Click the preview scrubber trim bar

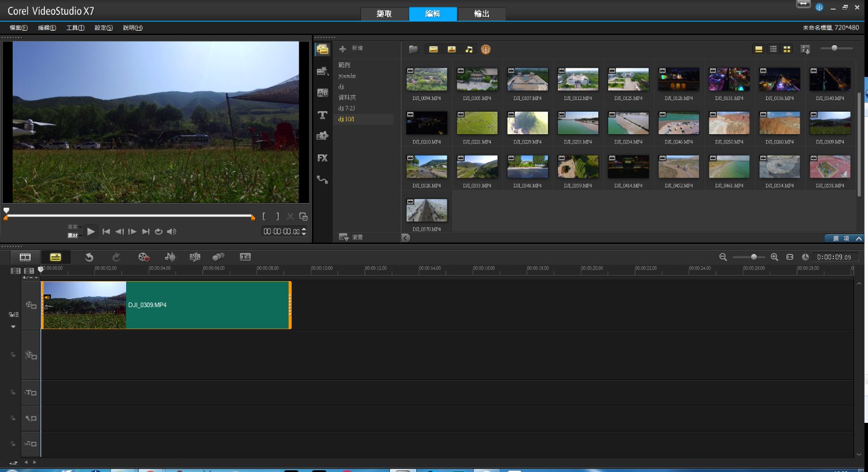pyautogui.click(x=130, y=216)
